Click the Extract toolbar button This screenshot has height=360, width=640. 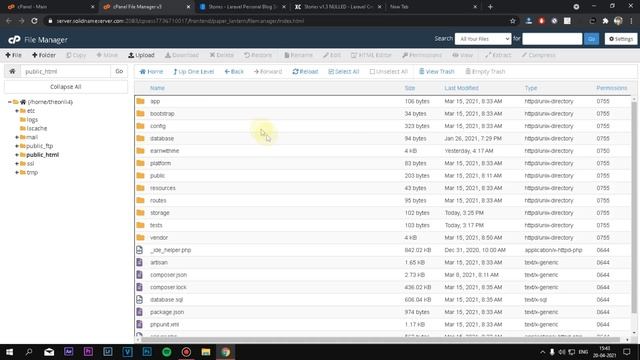498,55
